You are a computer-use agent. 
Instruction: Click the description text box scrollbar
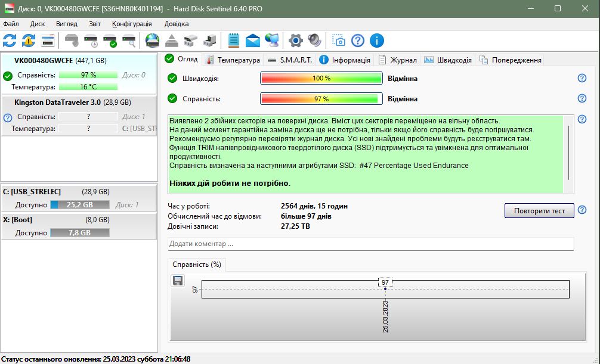(568, 154)
